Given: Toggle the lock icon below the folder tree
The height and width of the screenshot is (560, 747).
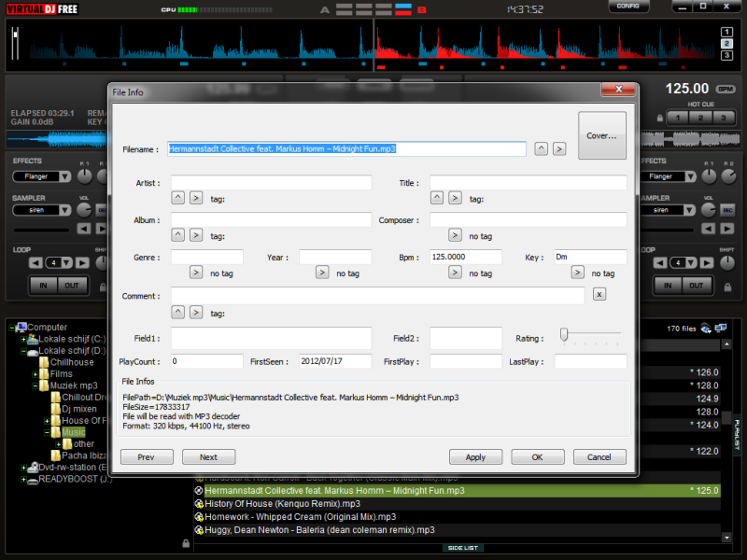Looking at the screenshot, I should click(x=186, y=543).
